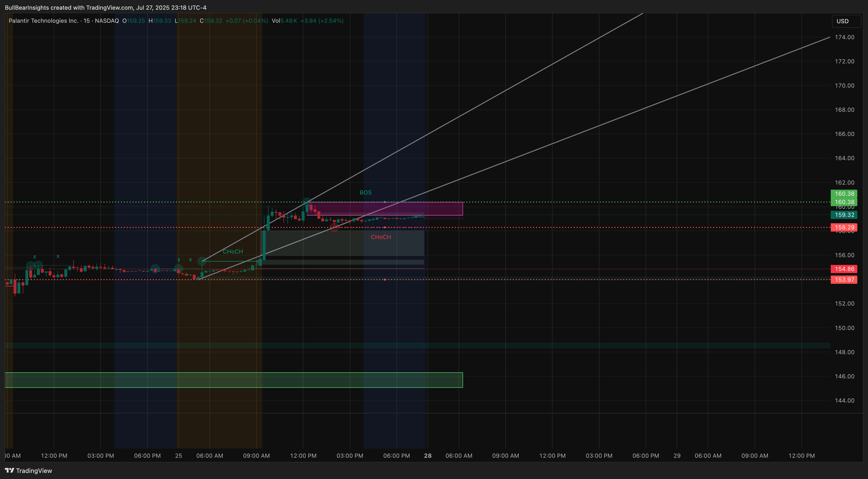Click the upper 160.38 green price label

coord(844,193)
